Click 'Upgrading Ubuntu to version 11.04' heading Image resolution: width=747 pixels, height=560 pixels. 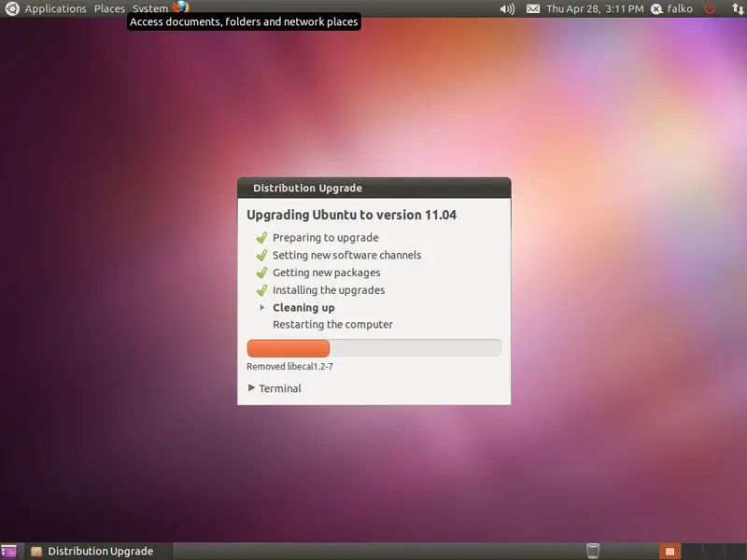(352, 215)
